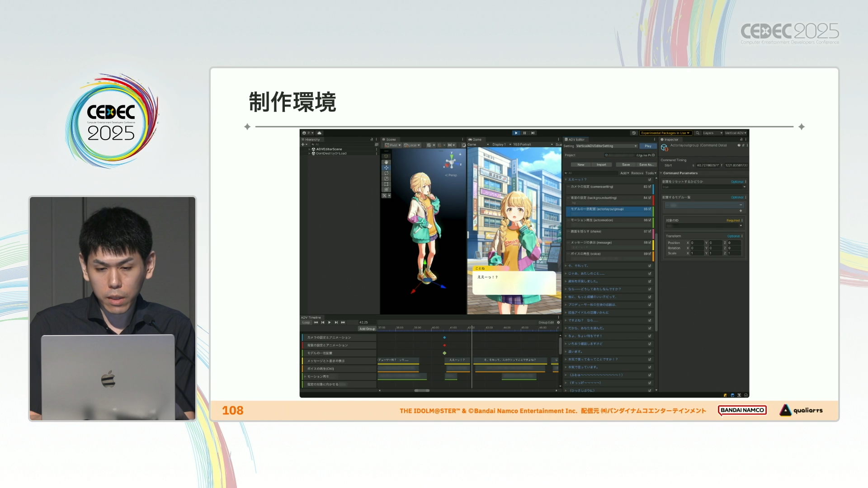Open ADV Timeline settings gear

coord(558,322)
